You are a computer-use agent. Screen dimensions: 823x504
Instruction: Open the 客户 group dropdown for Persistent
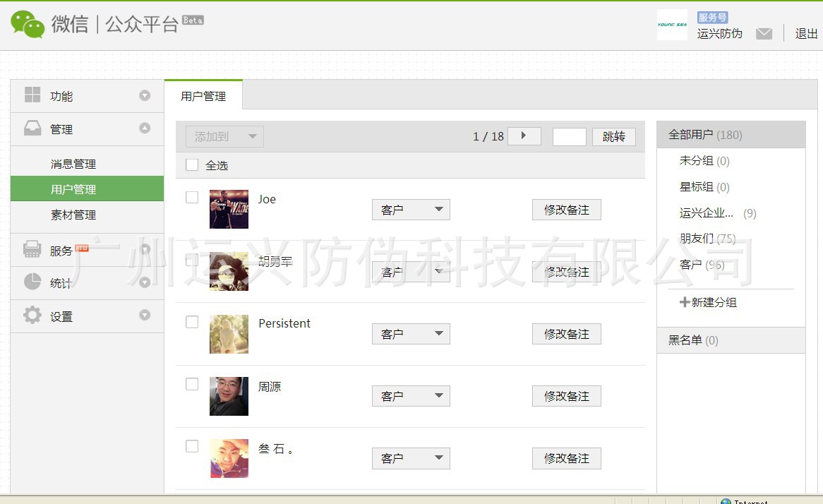[411, 334]
